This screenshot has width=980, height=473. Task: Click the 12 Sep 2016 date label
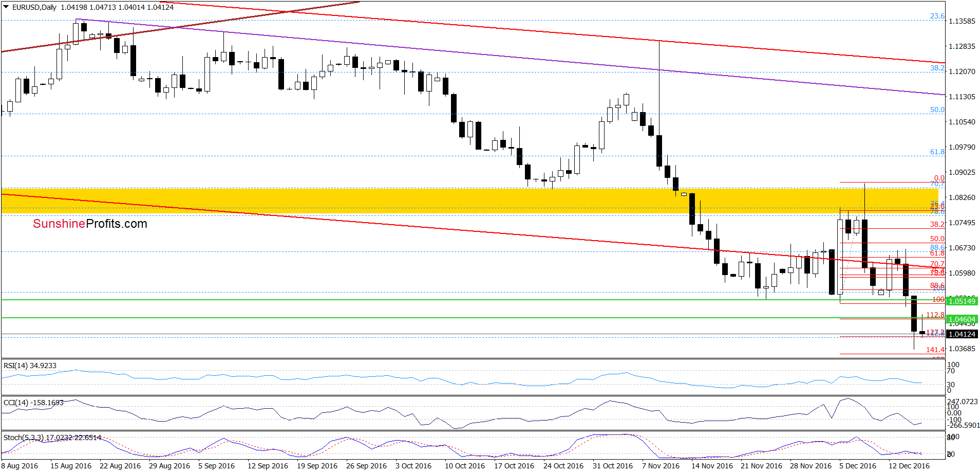point(268,466)
